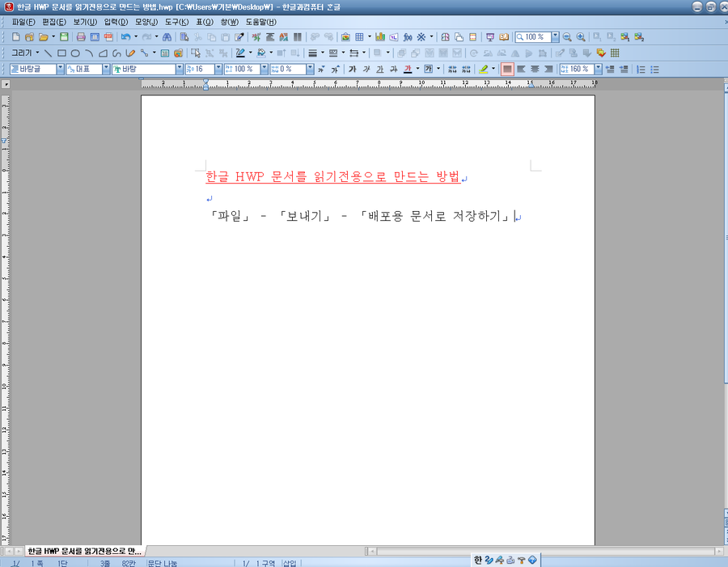Open the 대표 language dropdown

coord(106,70)
